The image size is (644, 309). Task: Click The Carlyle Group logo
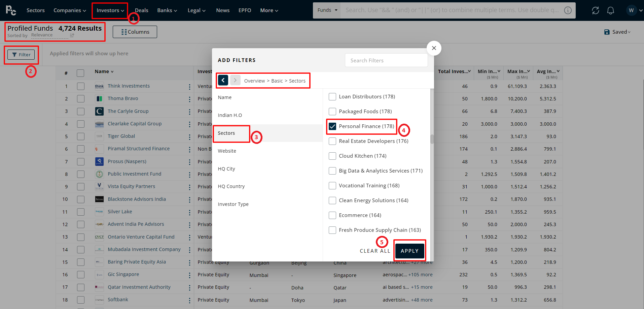click(99, 111)
